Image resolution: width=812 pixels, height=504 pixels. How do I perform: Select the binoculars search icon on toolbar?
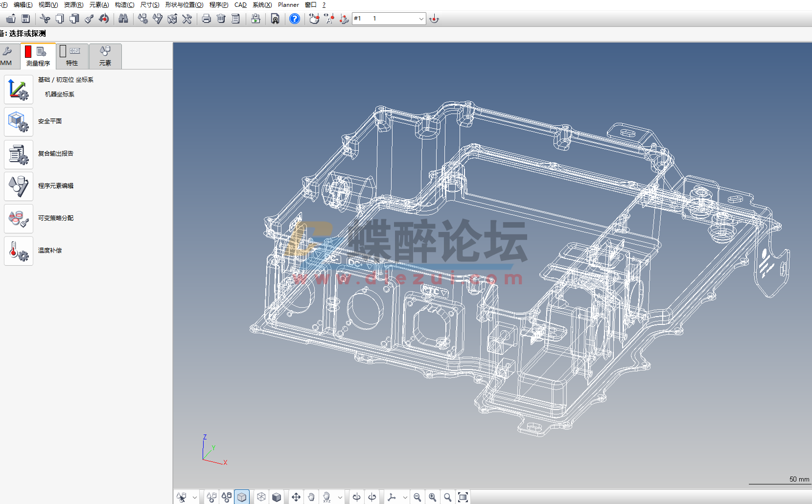coord(123,19)
